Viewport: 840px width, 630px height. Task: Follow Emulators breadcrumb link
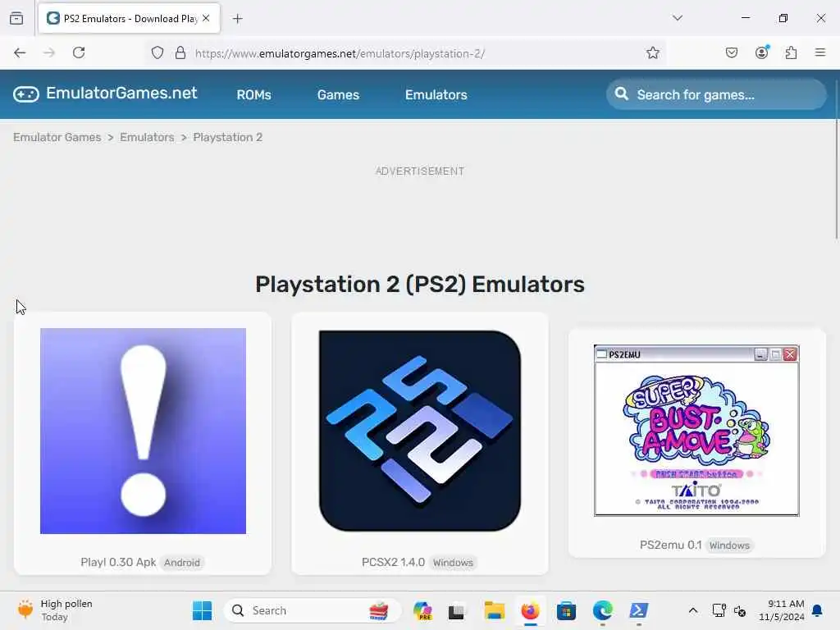(x=147, y=137)
